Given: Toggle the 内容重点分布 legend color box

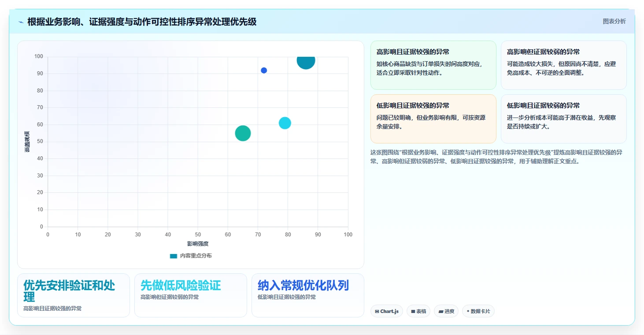Looking at the screenshot, I should pyautogui.click(x=174, y=256).
